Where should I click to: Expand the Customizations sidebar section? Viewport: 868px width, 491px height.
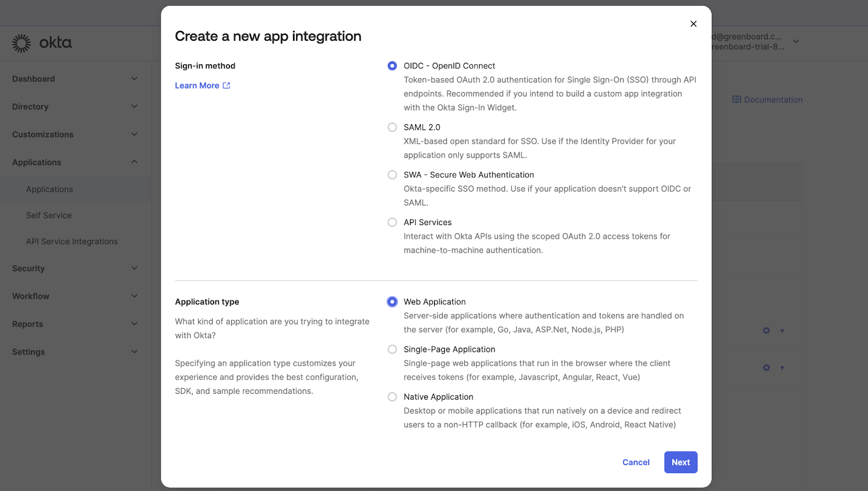[x=75, y=135]
